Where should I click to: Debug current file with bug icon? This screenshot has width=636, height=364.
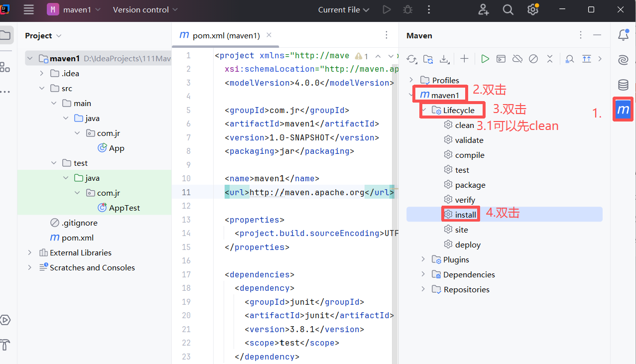coord(408,9)
